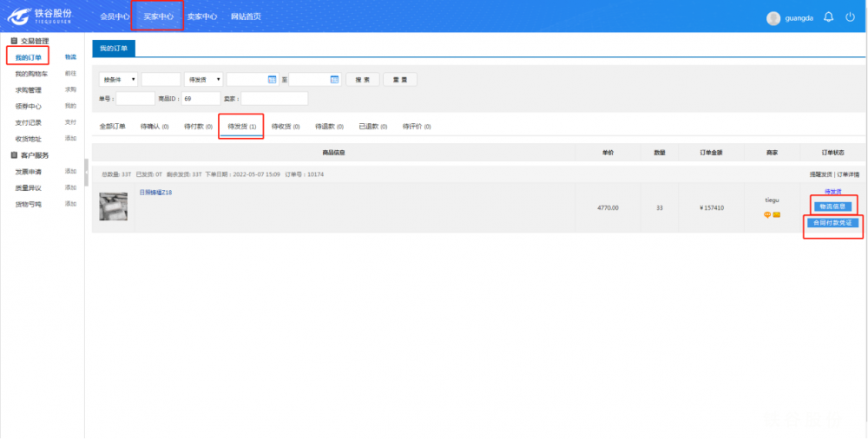This screenshot has height=439, width=868.
Task: Click the notification bell icon
Action: (828, 17)
